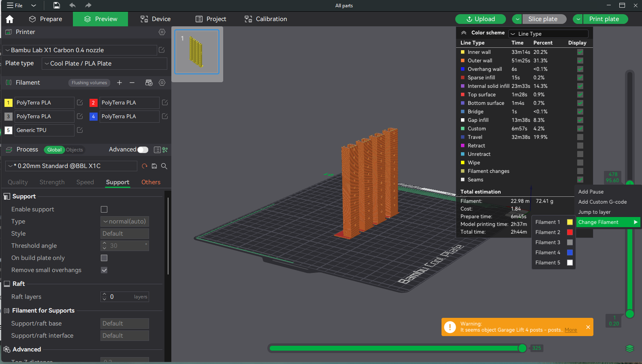Click the save file icon
This screenshot has width=642, height=364.
[57, 5]
